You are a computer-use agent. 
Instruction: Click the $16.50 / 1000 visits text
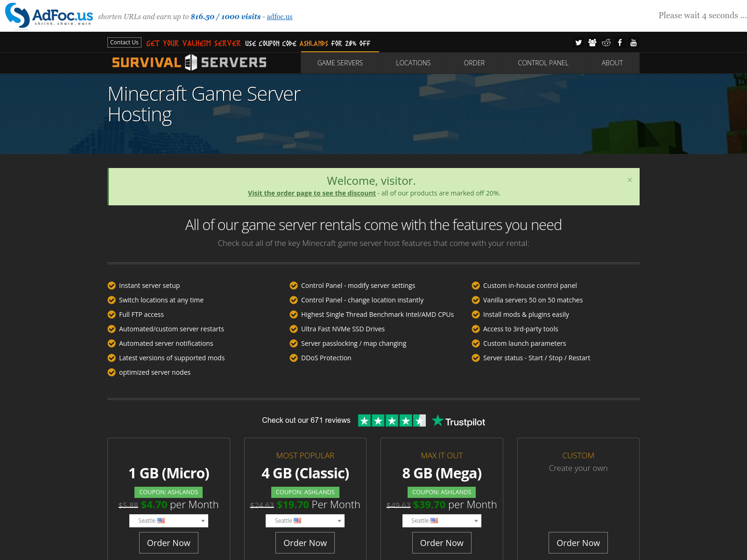226,17
